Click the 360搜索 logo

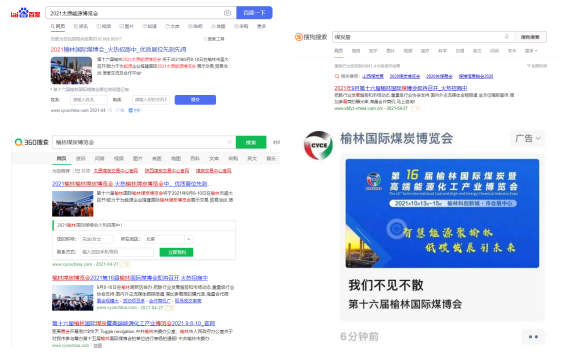pyautogui.click(x=32, y=142)
